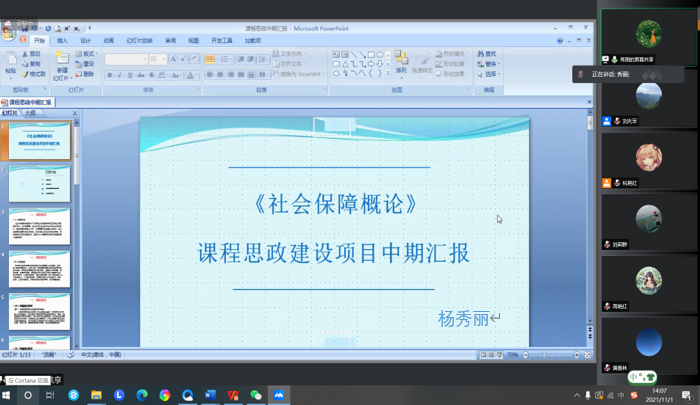The width and height of the screenshot is (700, 405).
Task: Click the New Slide icon
Action: click(62, 61)
